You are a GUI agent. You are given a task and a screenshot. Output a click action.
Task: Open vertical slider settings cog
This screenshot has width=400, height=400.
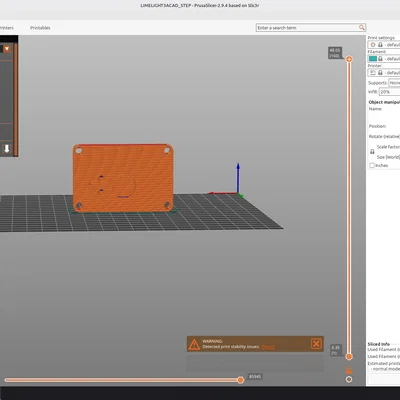click(x=349, y=379)
